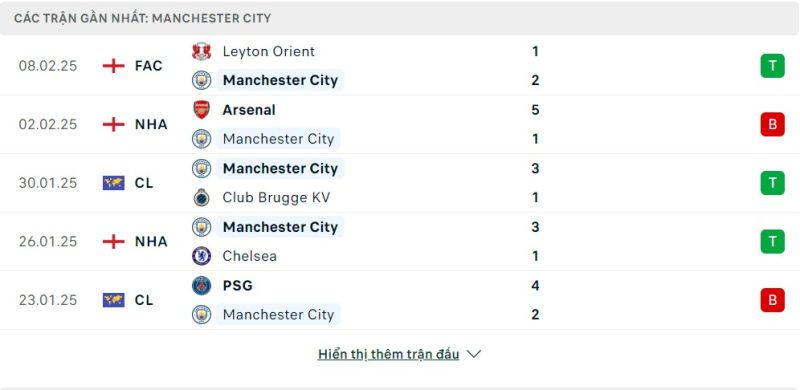Click the red B badge for PSG match
800x390 pixels.
point(772,300)
